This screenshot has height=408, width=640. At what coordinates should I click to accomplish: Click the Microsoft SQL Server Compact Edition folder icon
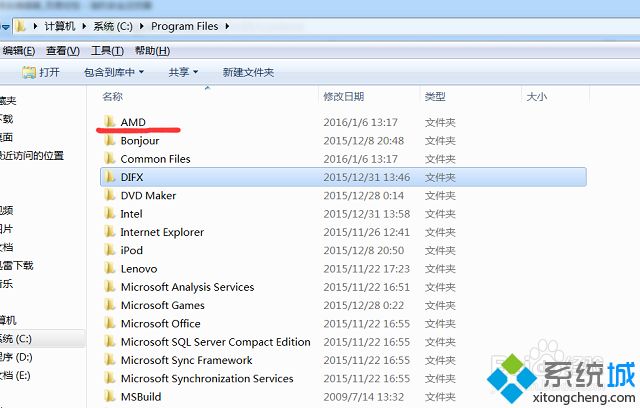point(109,341)
